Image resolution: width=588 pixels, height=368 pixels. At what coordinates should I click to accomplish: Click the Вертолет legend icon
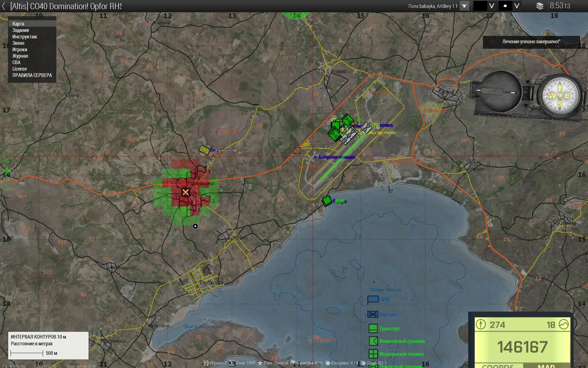coord(373,314)
